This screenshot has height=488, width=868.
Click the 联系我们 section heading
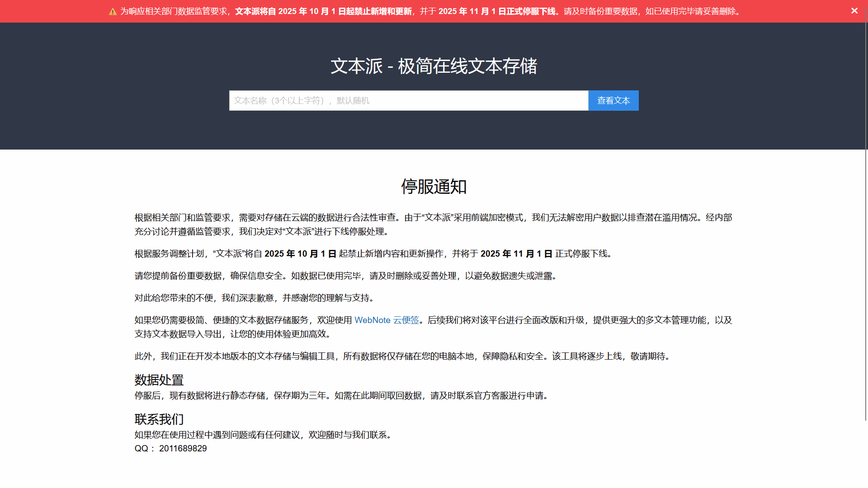(159, 419)
